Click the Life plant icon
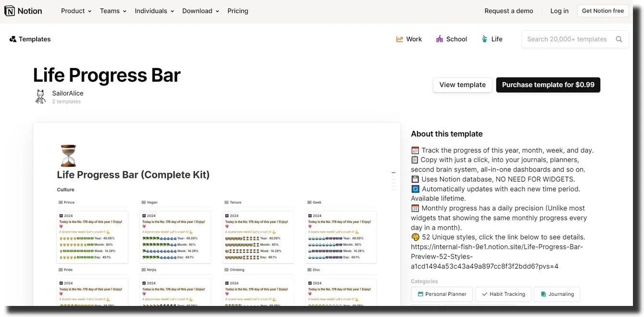Image resolution: width=644 pixels, height=317 pixels. [484, 39]
